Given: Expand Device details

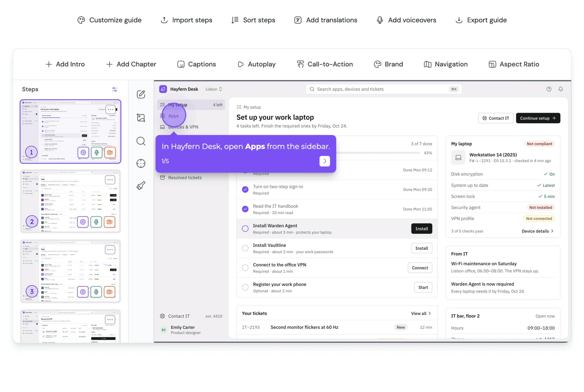Looking at the screenshot, I should click(538, 231).
